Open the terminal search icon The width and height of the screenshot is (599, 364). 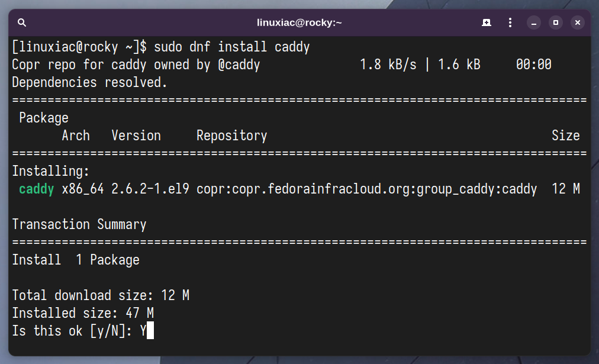point(22,22)
